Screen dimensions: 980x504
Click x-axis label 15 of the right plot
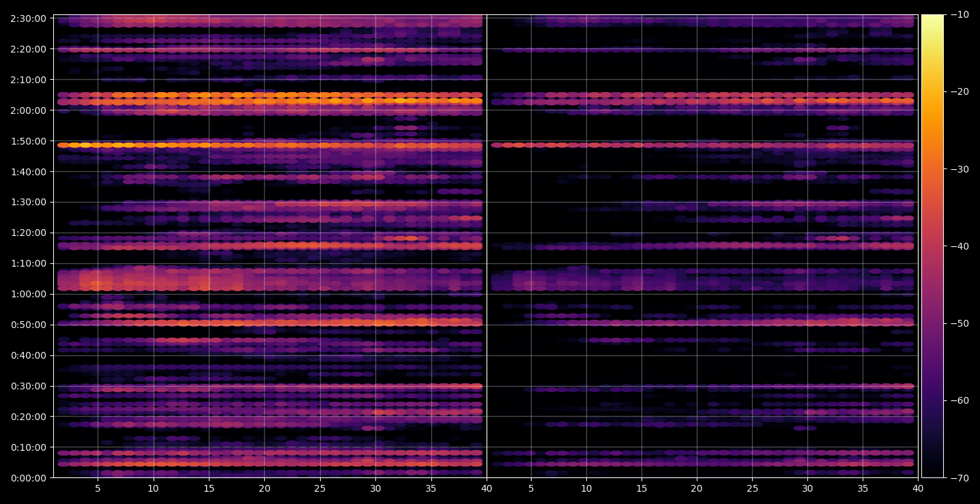click(x=641, y=488)
